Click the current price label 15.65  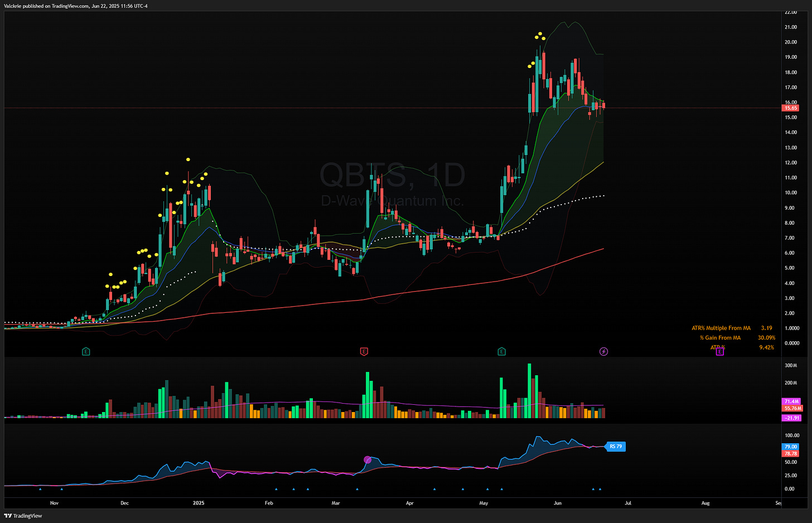point(791,108)
